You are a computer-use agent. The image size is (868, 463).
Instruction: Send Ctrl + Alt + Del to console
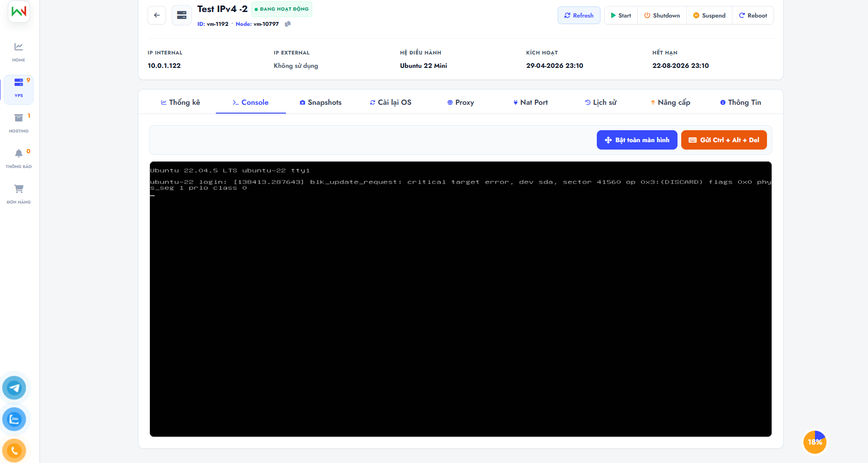(724, 140)
